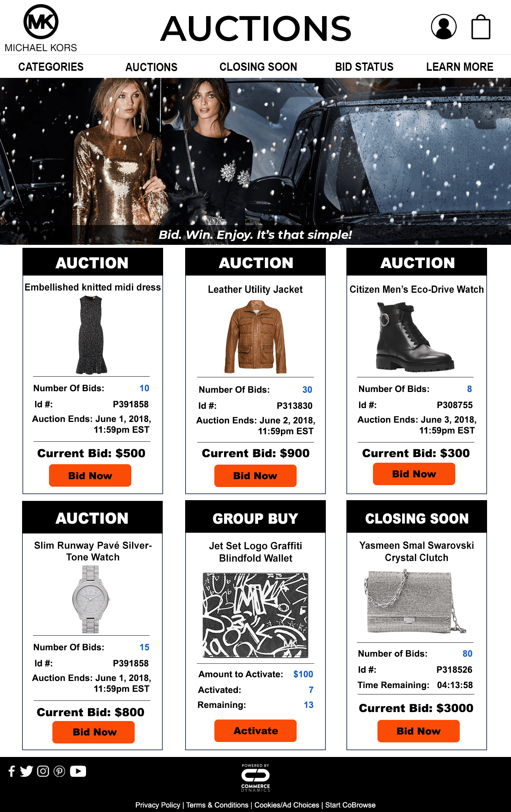Viewport: 511px width, 812px height.
Task: Visit the Facebook page icon
Action: [x=12, y=771]
